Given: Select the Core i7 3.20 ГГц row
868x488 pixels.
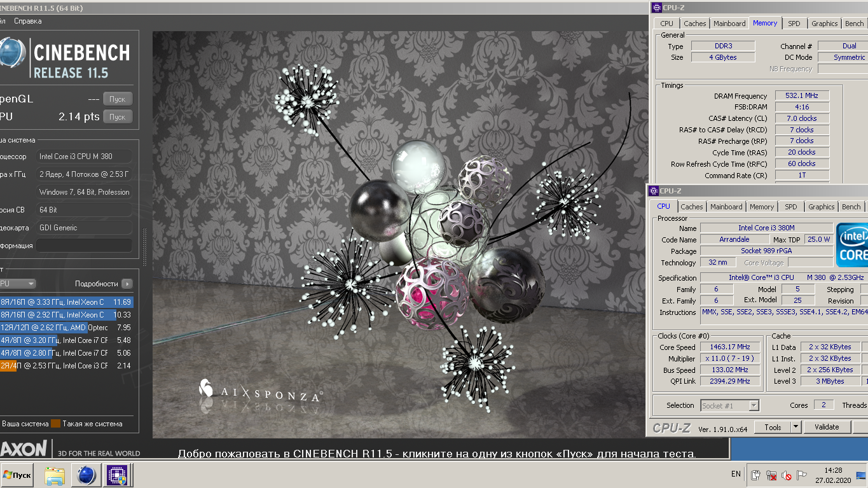Looking at the screenshot, I should point(67,340).
